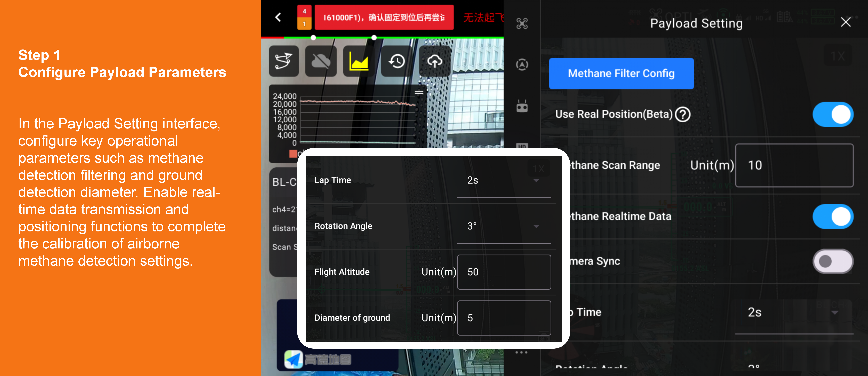Enable the Camera Sync switch
This screenshot has width=868, height=376.
pyautogui.click(x=833, y=261)
